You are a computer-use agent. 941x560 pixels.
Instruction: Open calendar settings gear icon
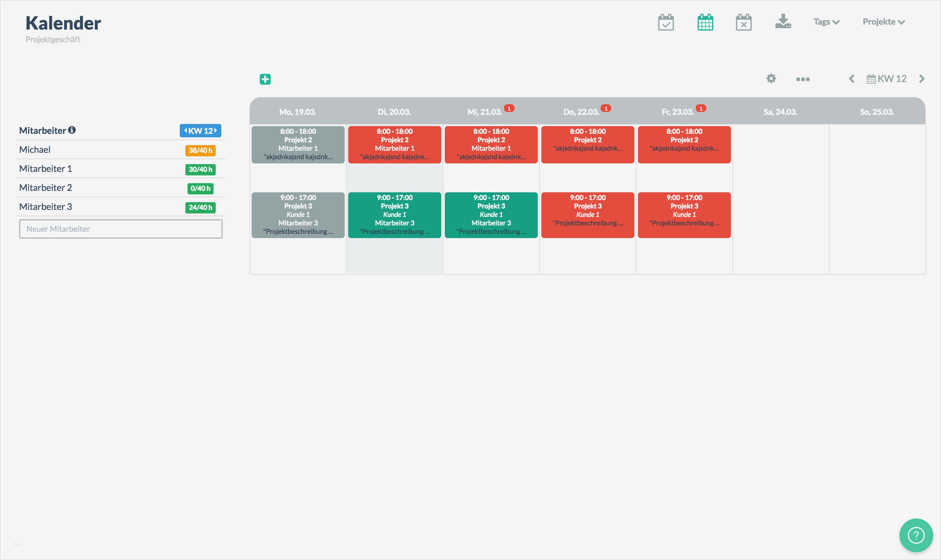click(x=771, y=79)
